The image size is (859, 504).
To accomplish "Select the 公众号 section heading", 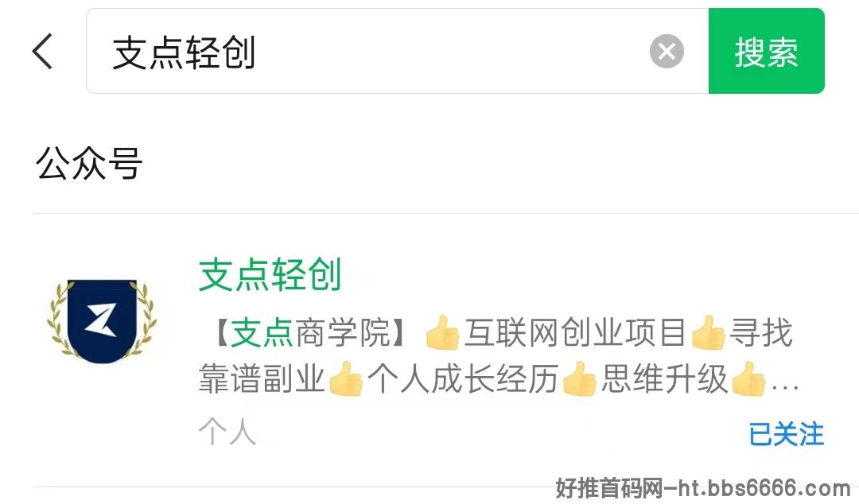I will tap(89, 163).
